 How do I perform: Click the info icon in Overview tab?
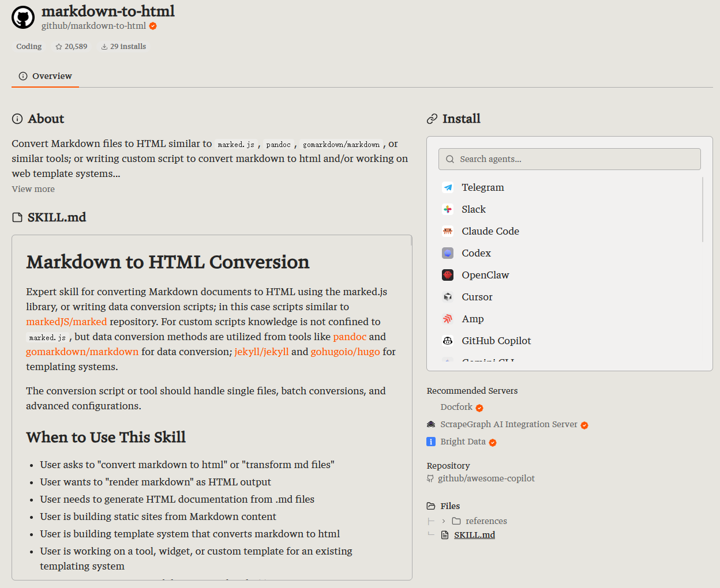[x=23, y=76]
